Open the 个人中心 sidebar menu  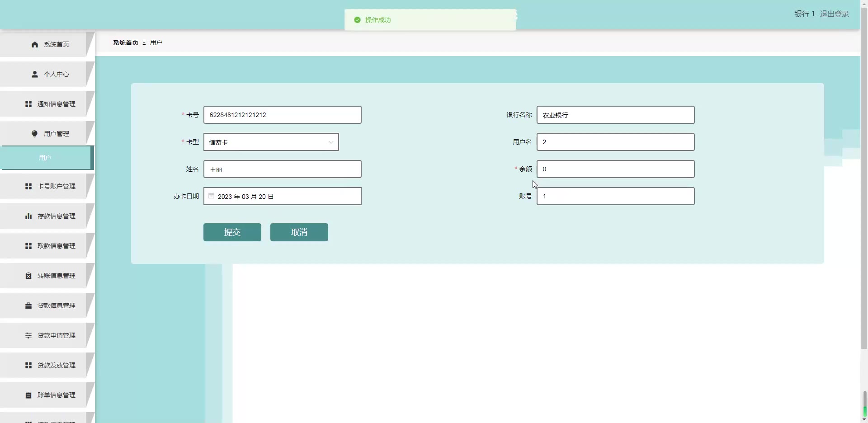click(47, 74)
